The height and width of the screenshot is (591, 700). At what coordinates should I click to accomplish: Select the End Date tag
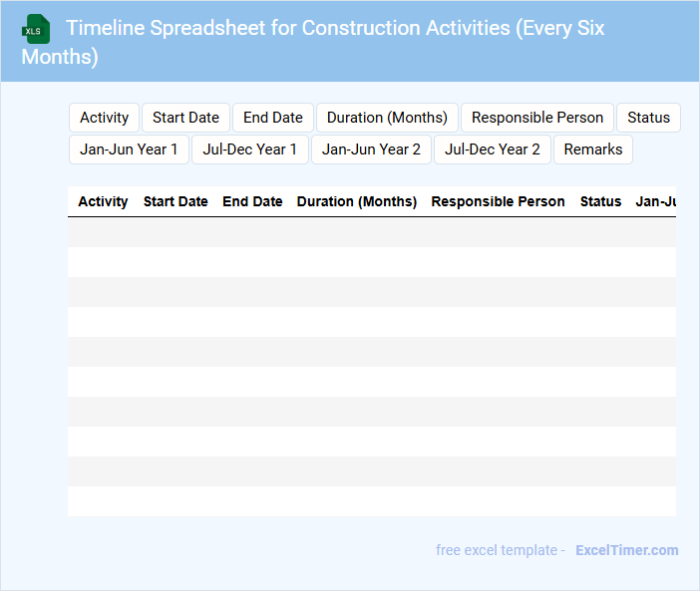(273, 118)
